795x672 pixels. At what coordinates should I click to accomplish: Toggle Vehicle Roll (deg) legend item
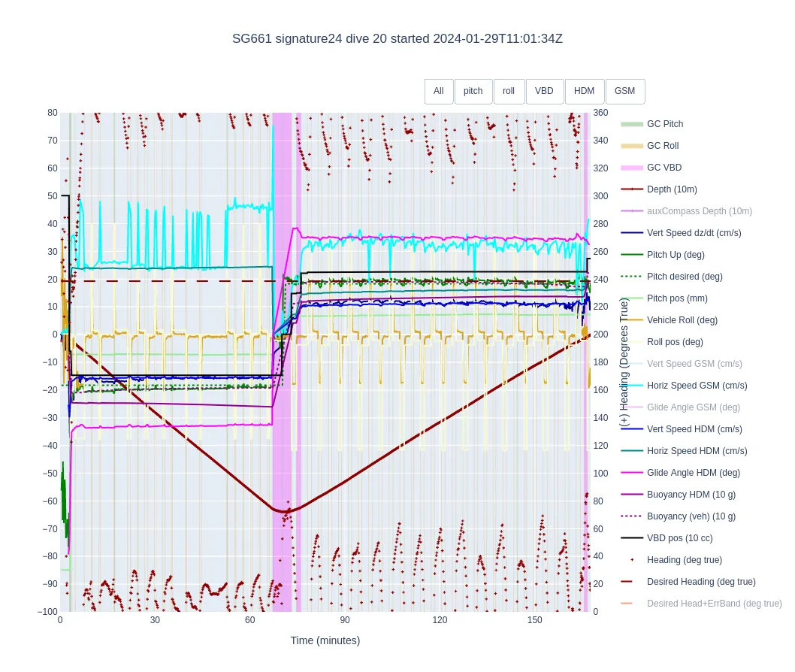[x=670, y=320]
